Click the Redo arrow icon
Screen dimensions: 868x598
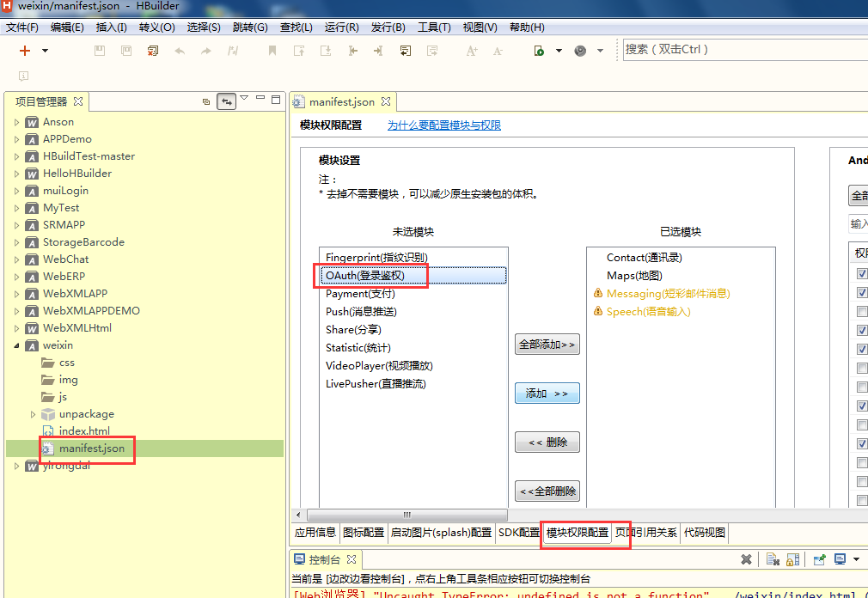pos(206,51)
